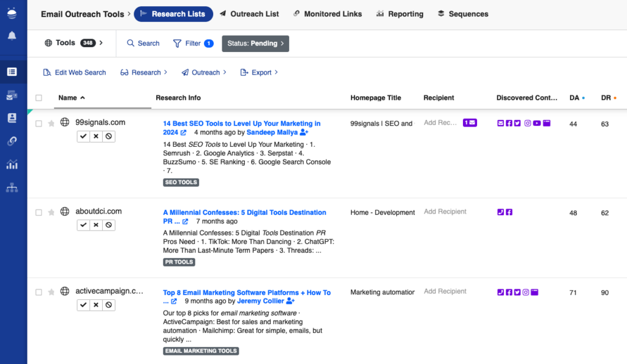Image resolution: width=627 pixels, height=364 pixels.
Task: Open the 14 Best SEO Tools article link
Action: click(x=241, y=124)
